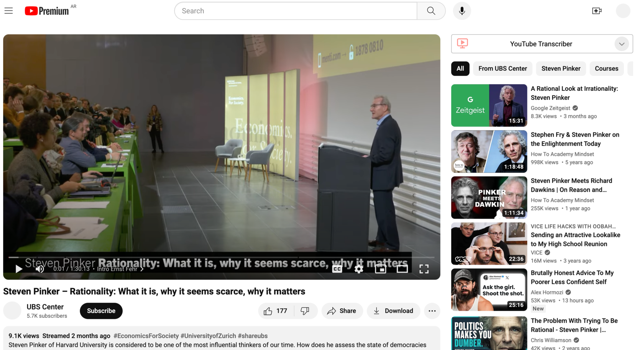Open video settings gear

(x=358, y=269)
